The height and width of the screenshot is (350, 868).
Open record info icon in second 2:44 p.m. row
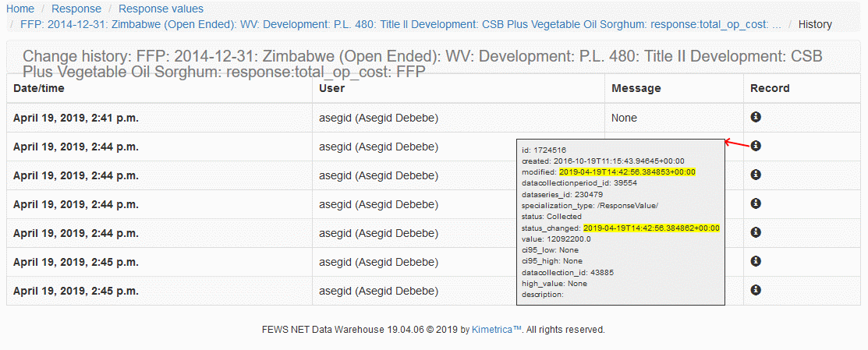pyautogui.click(x=755, y=175)
